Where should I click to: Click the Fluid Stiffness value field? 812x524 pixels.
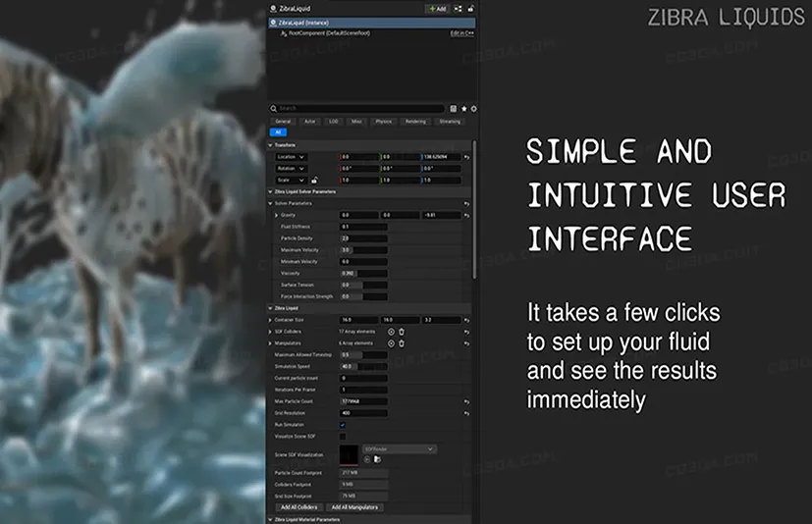coord(363,227)
